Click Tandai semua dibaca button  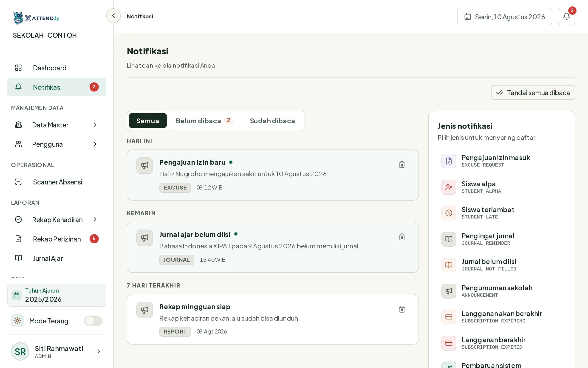[533, 92]
